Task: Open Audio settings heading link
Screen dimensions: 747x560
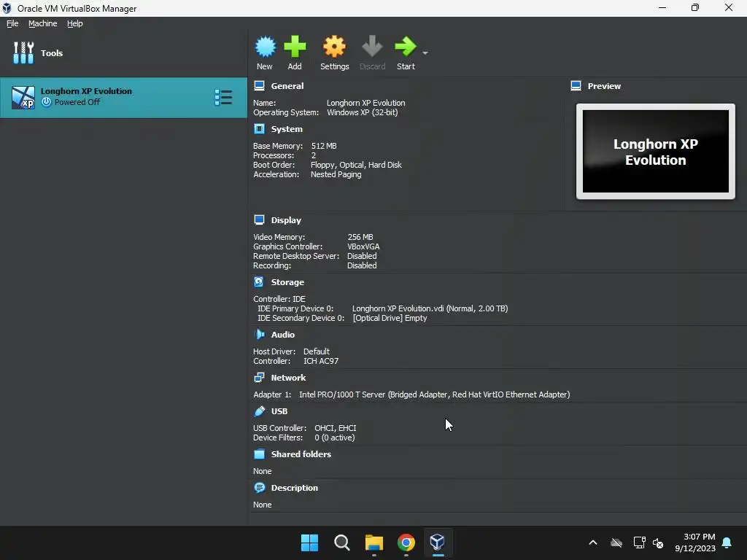Action: (x=283, y=335)
